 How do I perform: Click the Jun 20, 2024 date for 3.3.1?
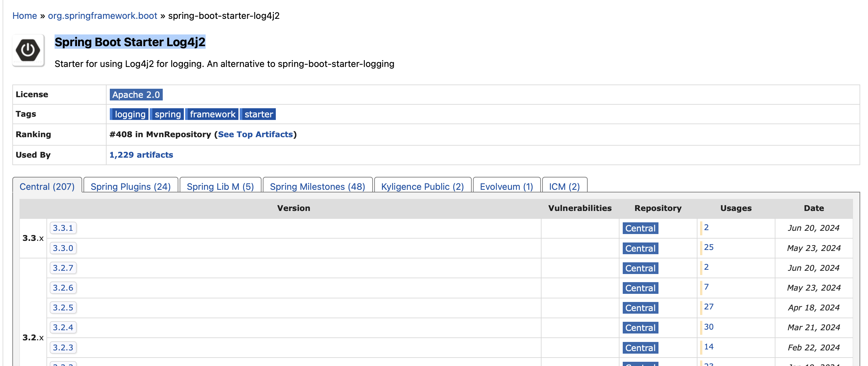point(813,228)
